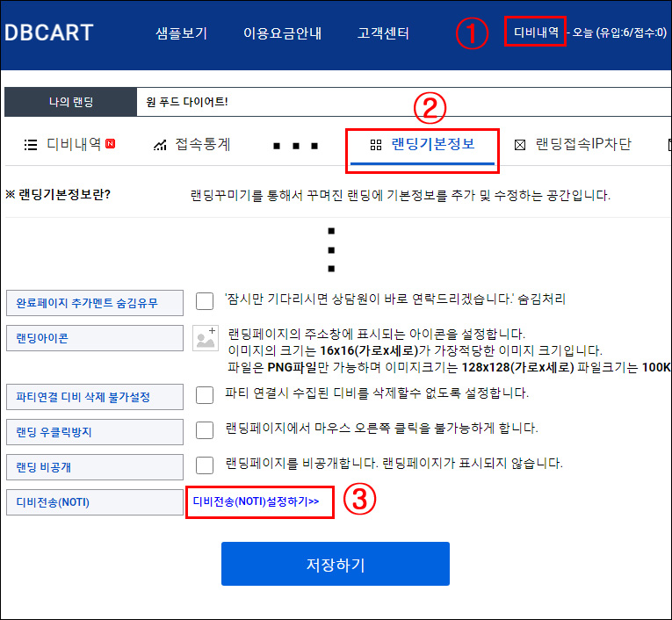Click the chart icon beside 접속통계

pos(160,145)
